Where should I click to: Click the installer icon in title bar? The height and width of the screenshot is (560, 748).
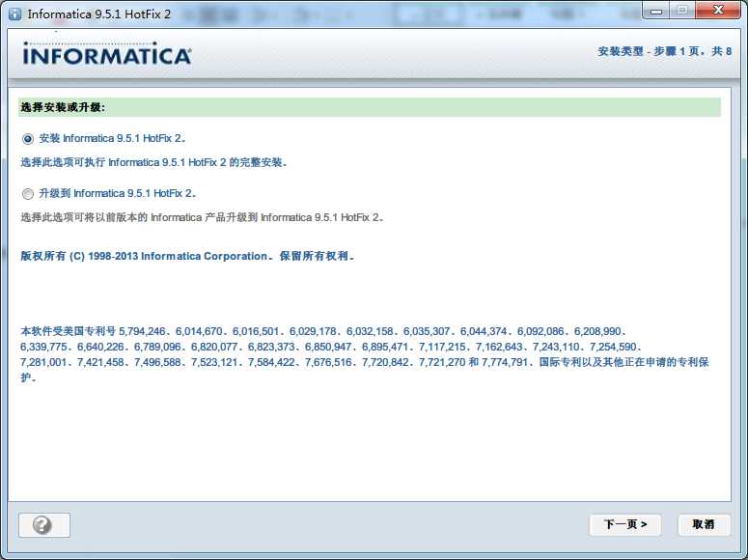15,14
